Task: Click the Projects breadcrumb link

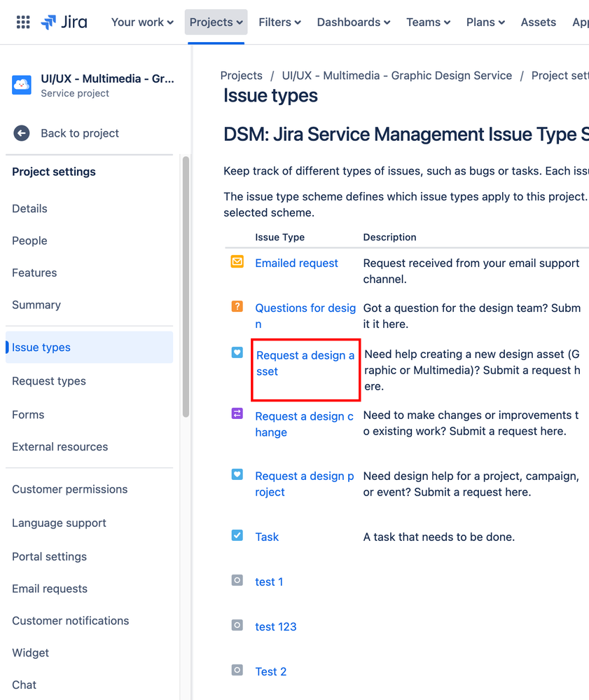Action: pos(242,76)
